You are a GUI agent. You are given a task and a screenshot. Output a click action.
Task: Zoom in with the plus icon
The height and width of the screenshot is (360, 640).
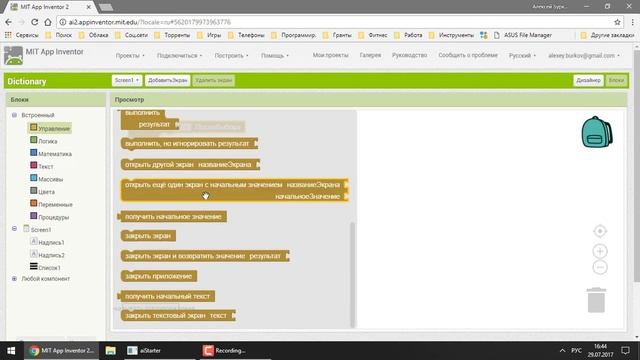click(x=600, y=251)
